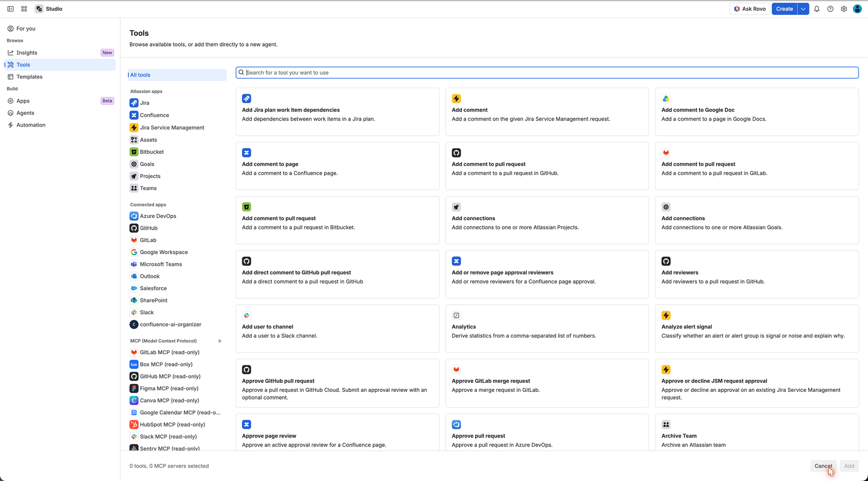Open the app switcher grid icon
868x481 pixels.
pyautogui.click(x=24, y=9)
